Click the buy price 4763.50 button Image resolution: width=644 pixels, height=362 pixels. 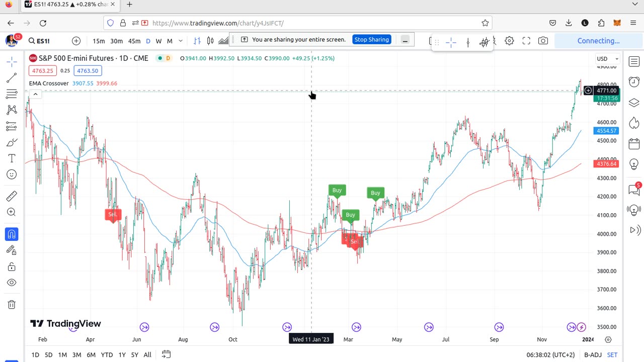[x=88, y=71]
